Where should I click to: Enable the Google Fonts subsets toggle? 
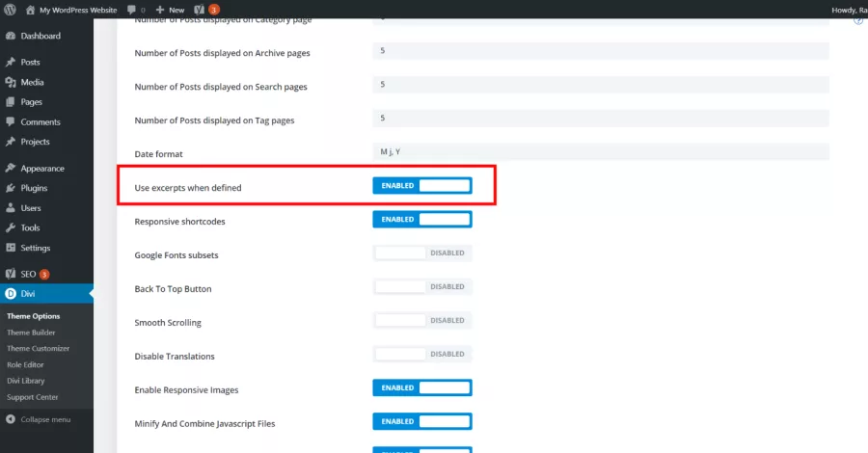(422, 253)
